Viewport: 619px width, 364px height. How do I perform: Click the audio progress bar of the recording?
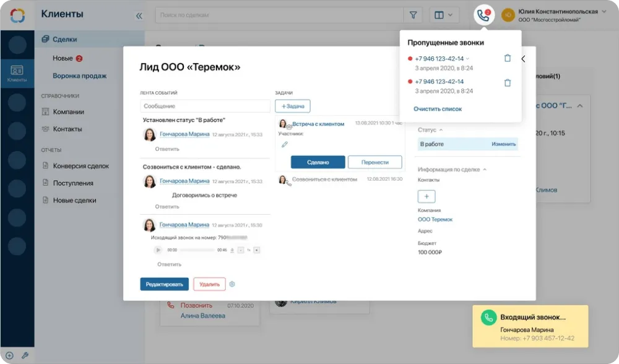coord(197,250)
